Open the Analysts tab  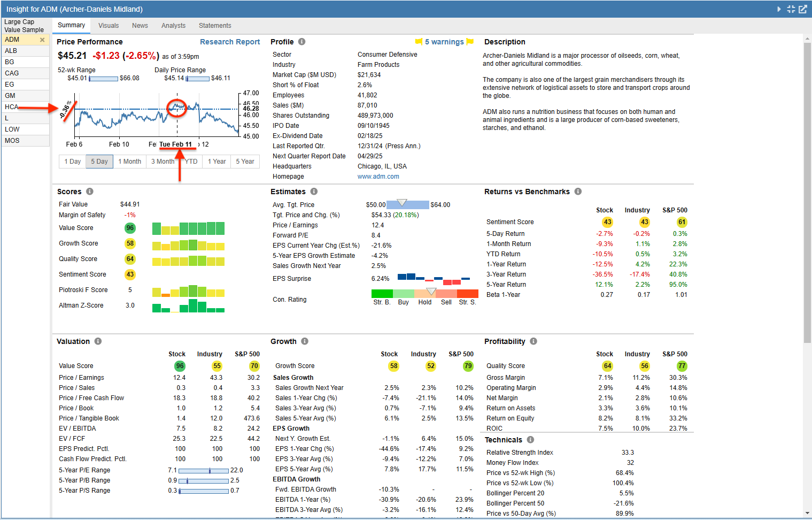point(173,26)
